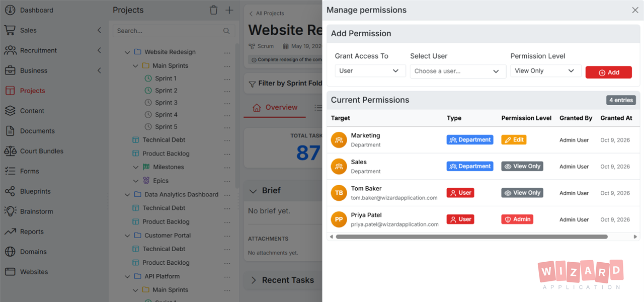644x302 pixels.
Task: Click the red Add button
Action: tap(609, 72)
